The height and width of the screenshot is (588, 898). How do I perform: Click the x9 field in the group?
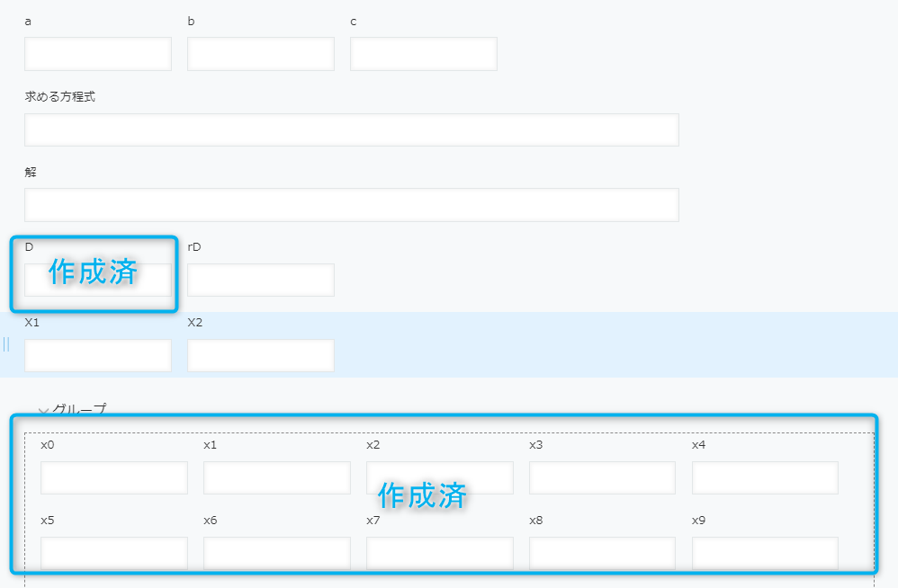pos(765,553)
